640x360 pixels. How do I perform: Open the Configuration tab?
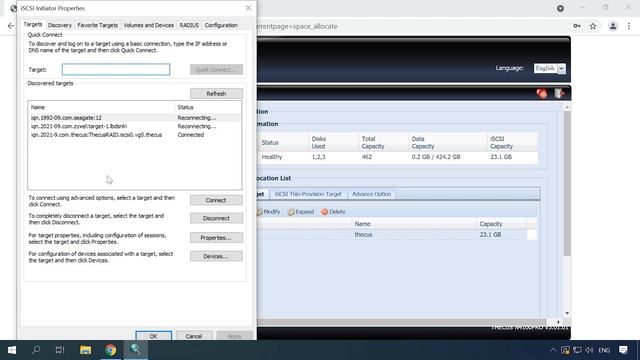tap(221, 25)
